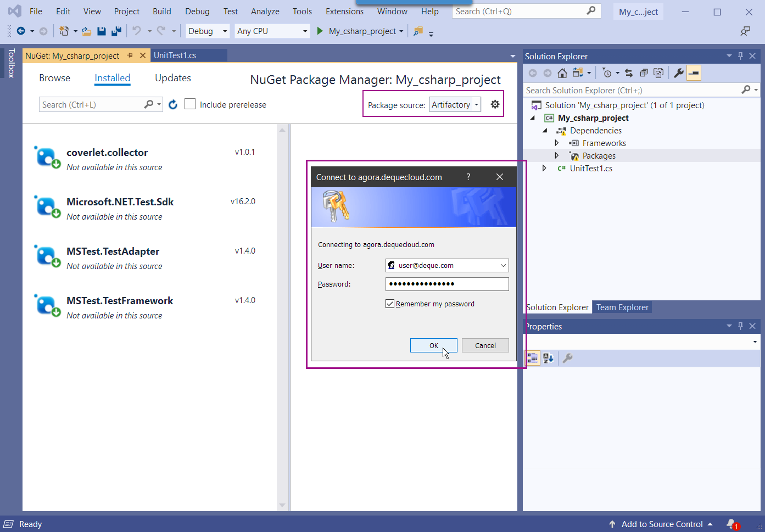This screenshot has height=532, width=765.
Task: Enable Include prerelease checkbox
Action: coord(190,104)
